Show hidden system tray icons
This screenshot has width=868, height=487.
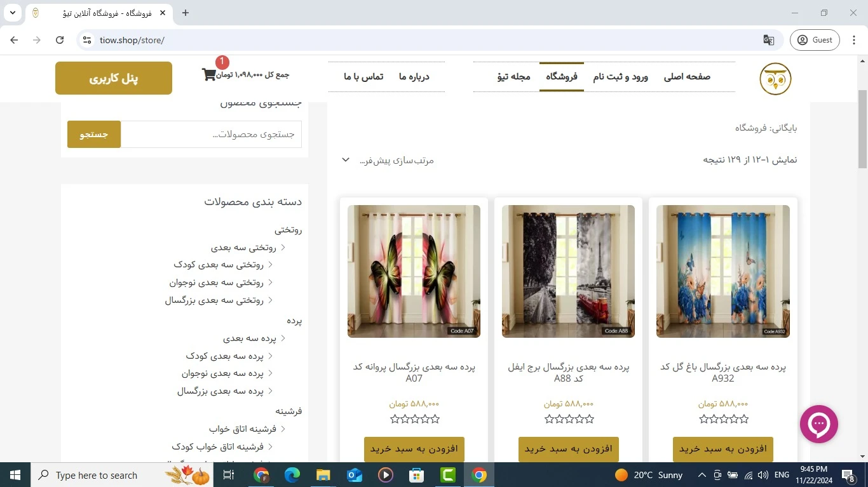pyautogui.click(x=702, y=475)
